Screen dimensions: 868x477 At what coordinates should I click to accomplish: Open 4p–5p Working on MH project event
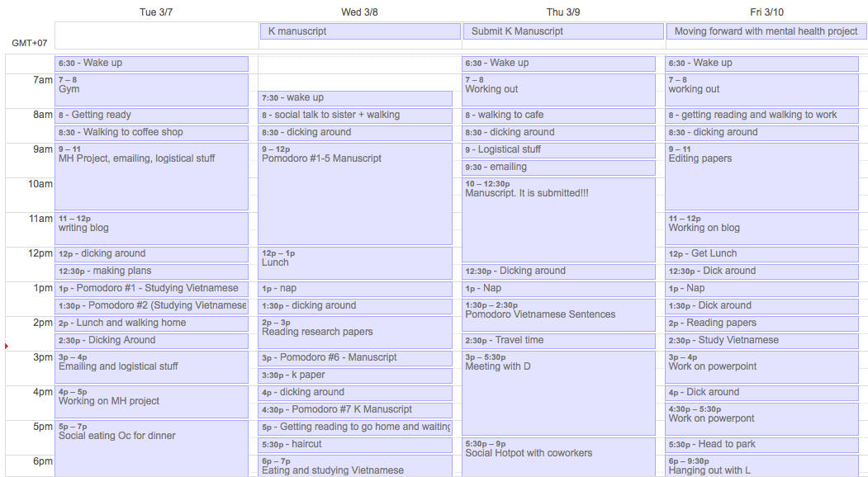(152, 402)
